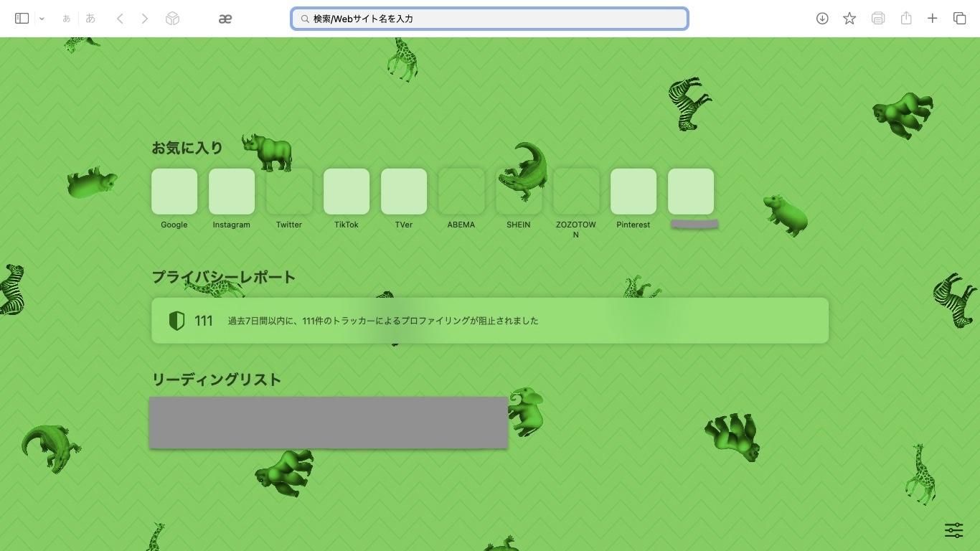
Task: Open the TVer favorite
Action: [x=404, y=192]
